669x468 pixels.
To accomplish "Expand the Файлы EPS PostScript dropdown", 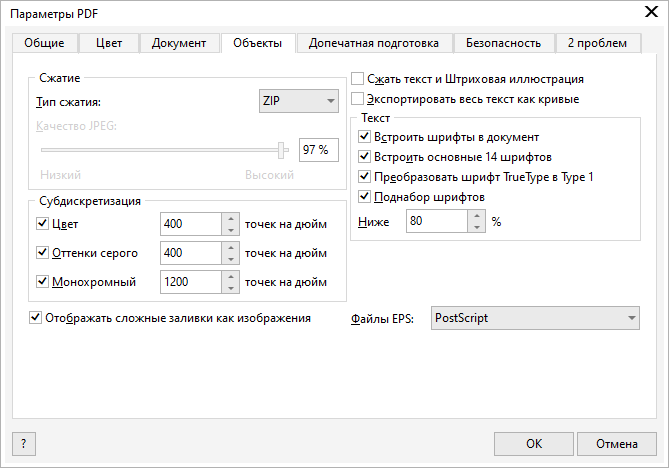I will pyautogui.click(x=535, y=318).
